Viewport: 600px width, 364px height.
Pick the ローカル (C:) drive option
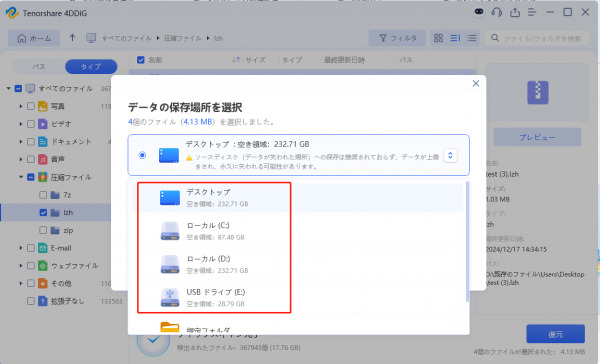pyautogui.click(x=214, y=231)
